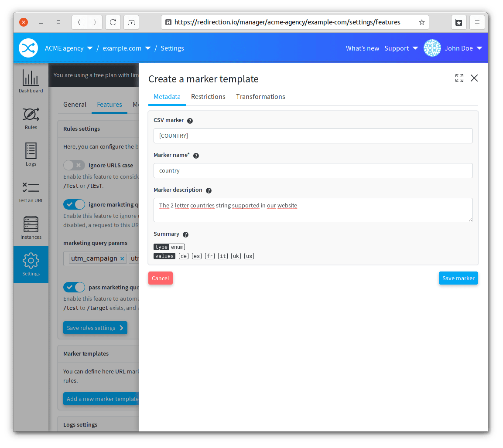Screen dimensions: 503x448
Task: Toggle ignore URLS case switch
Action: 74,165
